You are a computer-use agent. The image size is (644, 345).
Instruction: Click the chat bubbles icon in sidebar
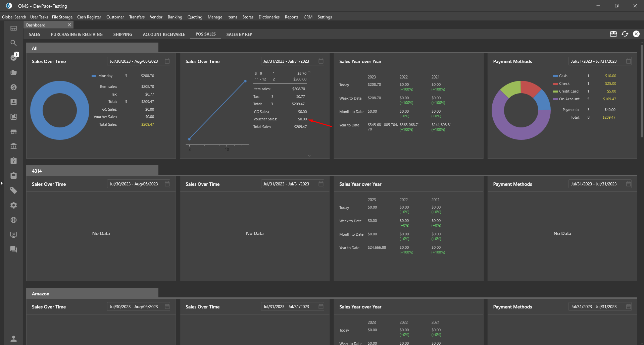pos(13,249)
